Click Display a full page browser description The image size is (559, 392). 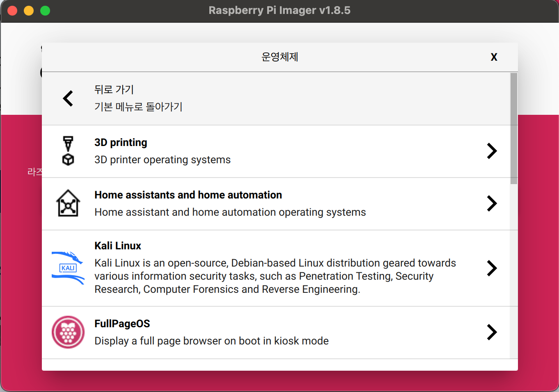(x=211, y=341)
